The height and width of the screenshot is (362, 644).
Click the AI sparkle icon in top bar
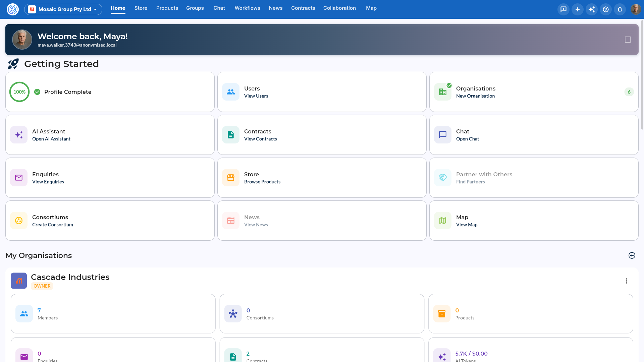(x=592, y=9)
